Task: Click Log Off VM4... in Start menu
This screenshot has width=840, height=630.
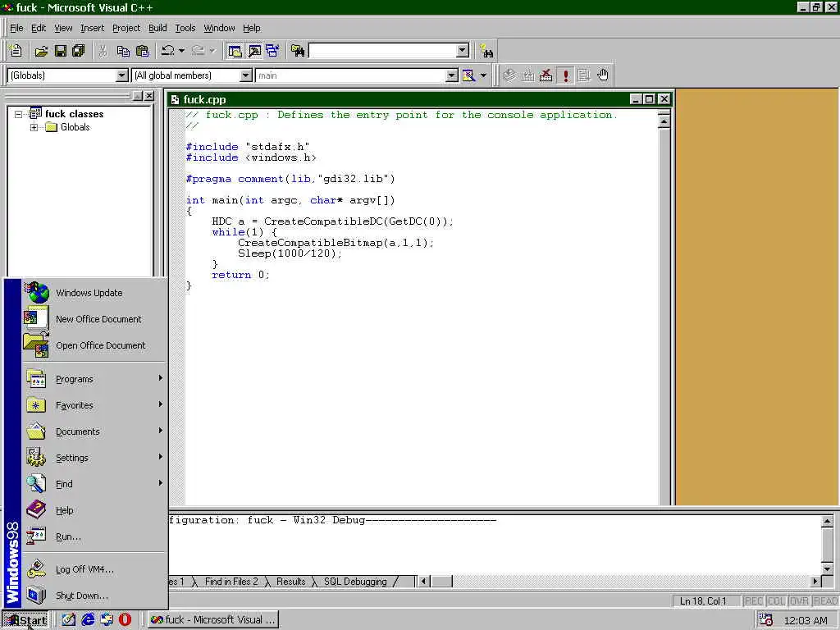Action: 95,569
